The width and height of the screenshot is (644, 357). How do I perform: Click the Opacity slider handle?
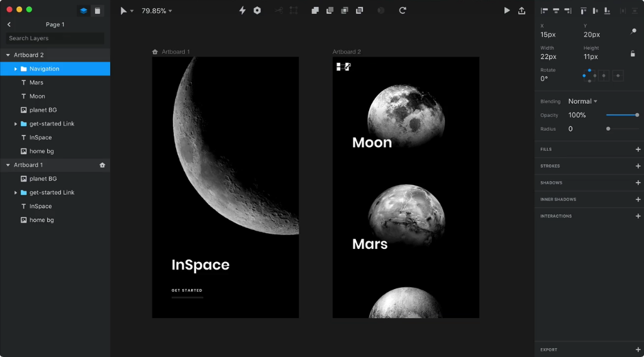coord(637,115)
